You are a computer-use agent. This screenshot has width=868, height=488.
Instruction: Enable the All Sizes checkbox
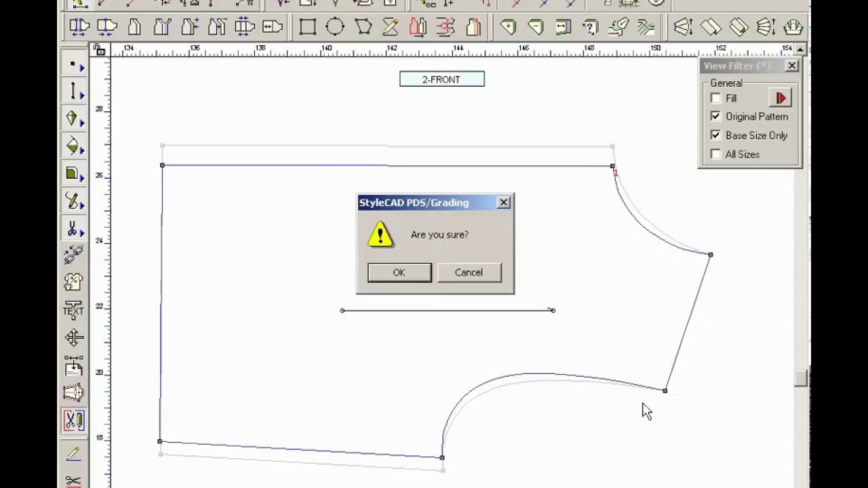[x=715, y=155]
